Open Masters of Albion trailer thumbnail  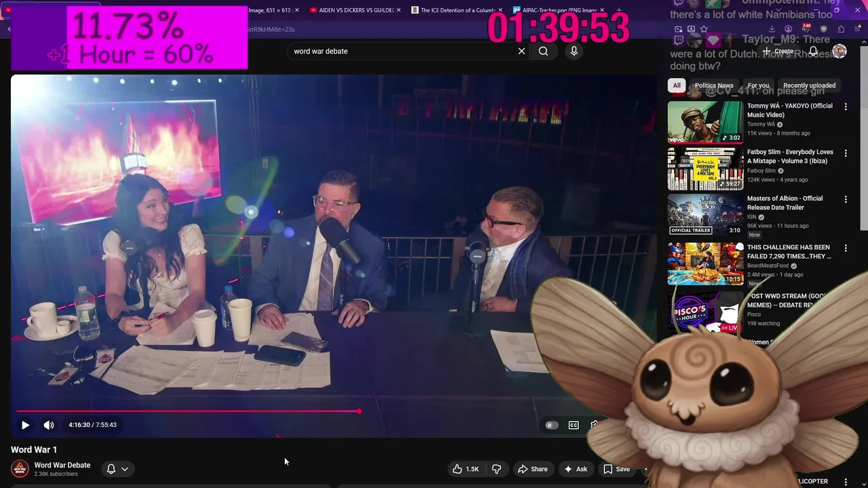(705, 215)
